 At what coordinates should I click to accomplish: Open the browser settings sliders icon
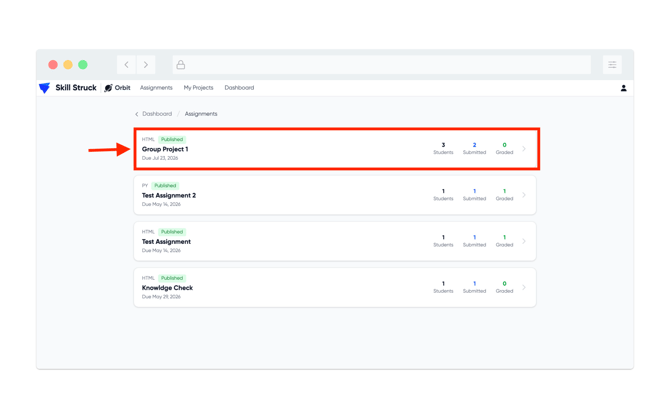coord(612,65)
